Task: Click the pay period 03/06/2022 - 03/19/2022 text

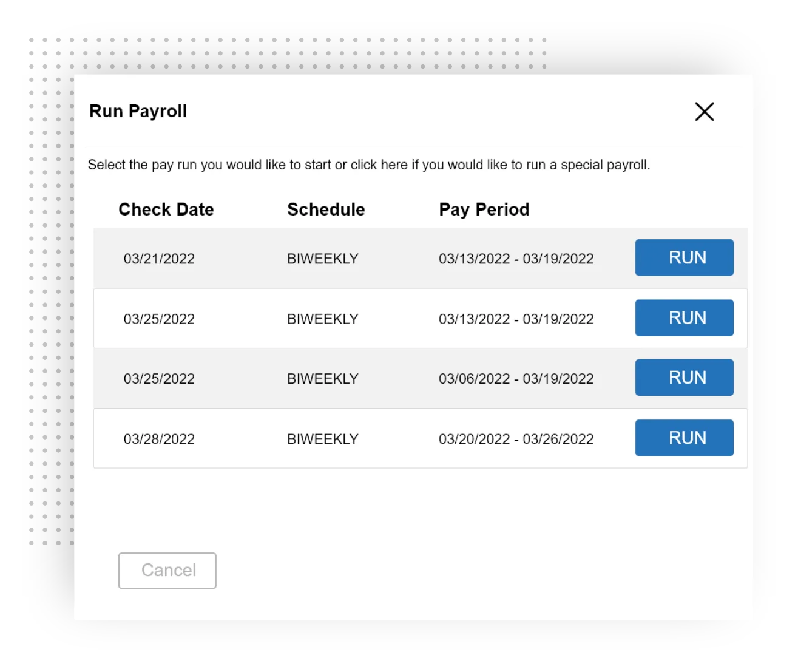Action: (x=516, y=378)
